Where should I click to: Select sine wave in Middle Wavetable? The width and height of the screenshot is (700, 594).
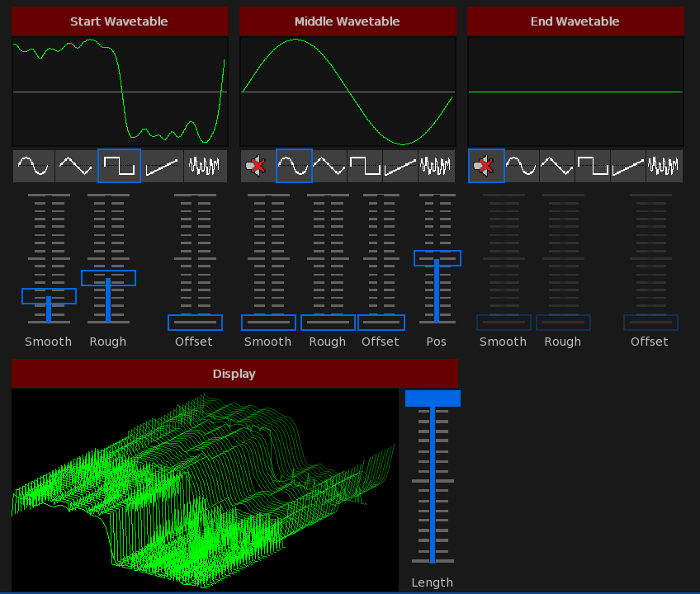pyautogui.click(x=294, y=166)
